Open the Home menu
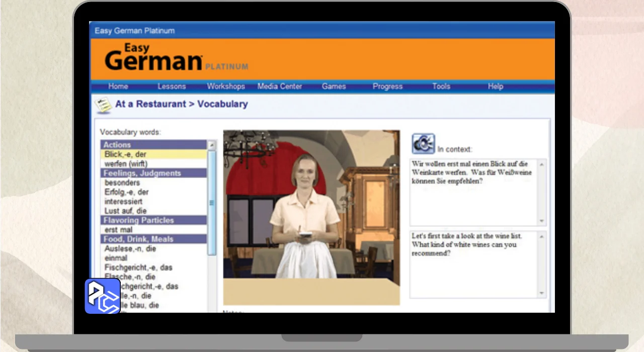This screenshot has height=352, width=644. 118,86
